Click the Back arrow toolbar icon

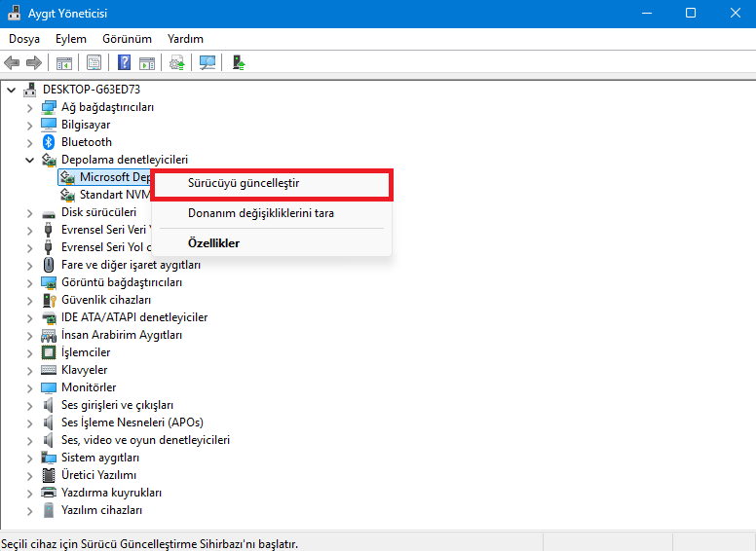[12, 62]
